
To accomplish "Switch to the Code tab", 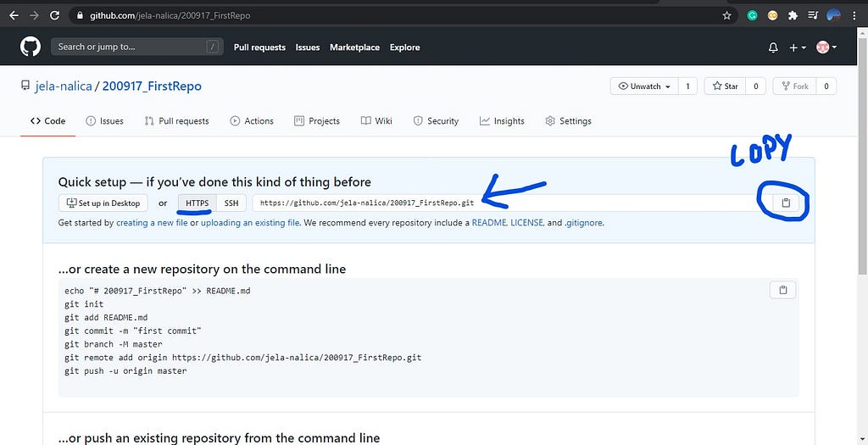I will coord(47,121).
